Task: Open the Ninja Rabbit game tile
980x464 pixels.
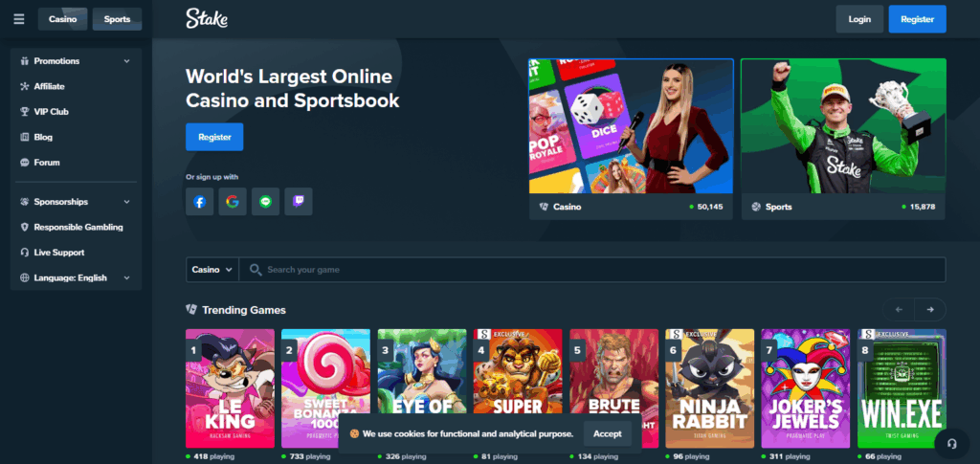Action: [x=709, y=388]
